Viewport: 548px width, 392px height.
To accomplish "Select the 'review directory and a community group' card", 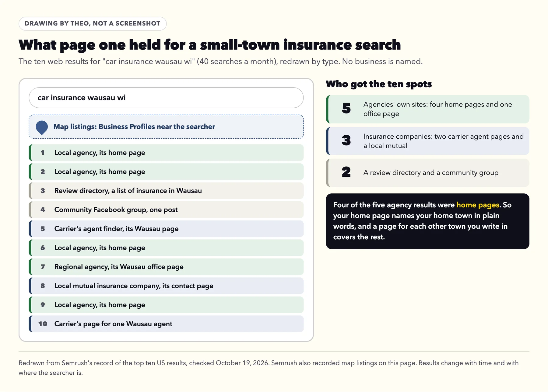I will click(427, 173).
